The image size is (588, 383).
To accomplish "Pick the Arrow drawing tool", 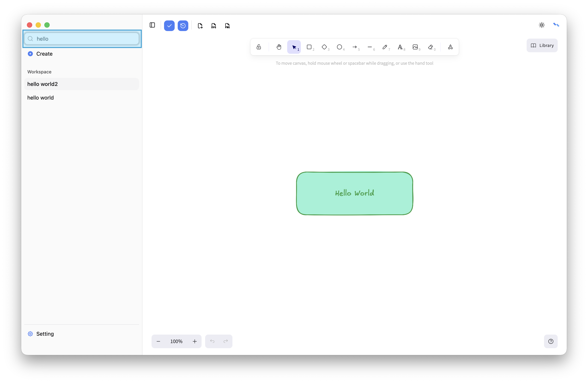I will pos(355,47).
